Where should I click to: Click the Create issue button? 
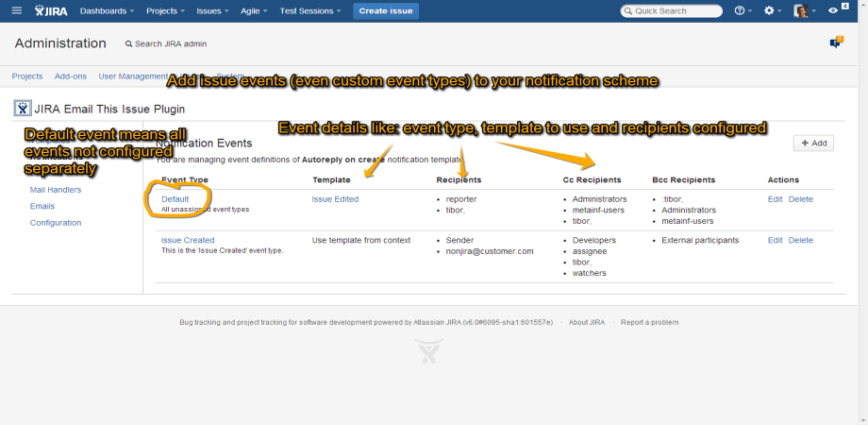pos(386,11)
